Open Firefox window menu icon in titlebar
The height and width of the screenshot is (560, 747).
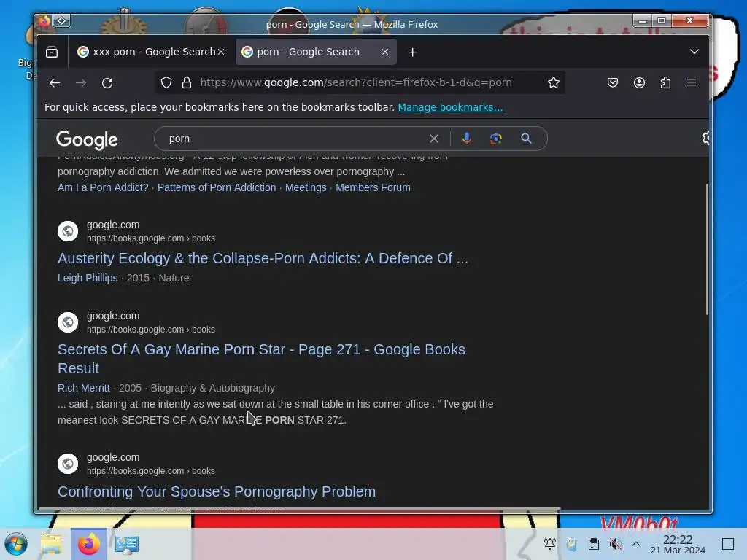tap(44, 21)
